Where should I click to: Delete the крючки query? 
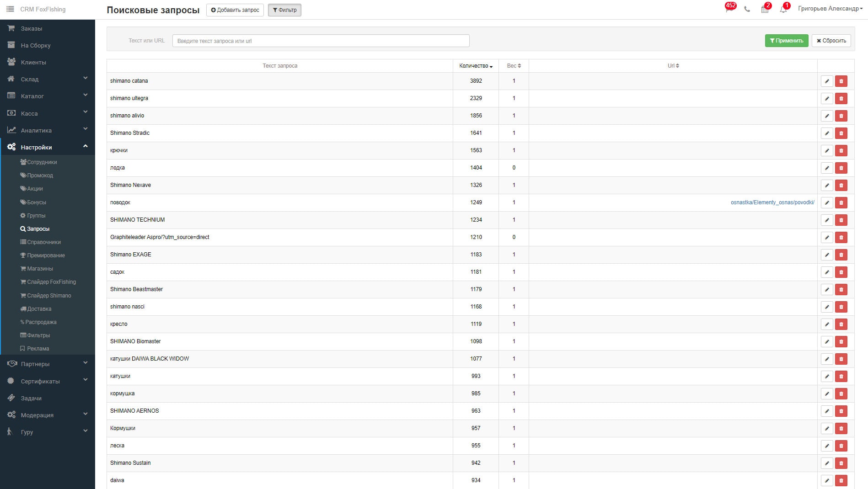(841, 151)
